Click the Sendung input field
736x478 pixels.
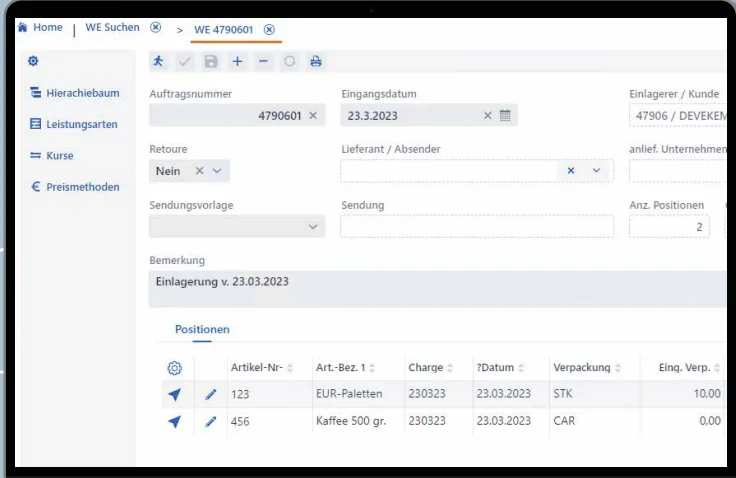pos(477,226)
